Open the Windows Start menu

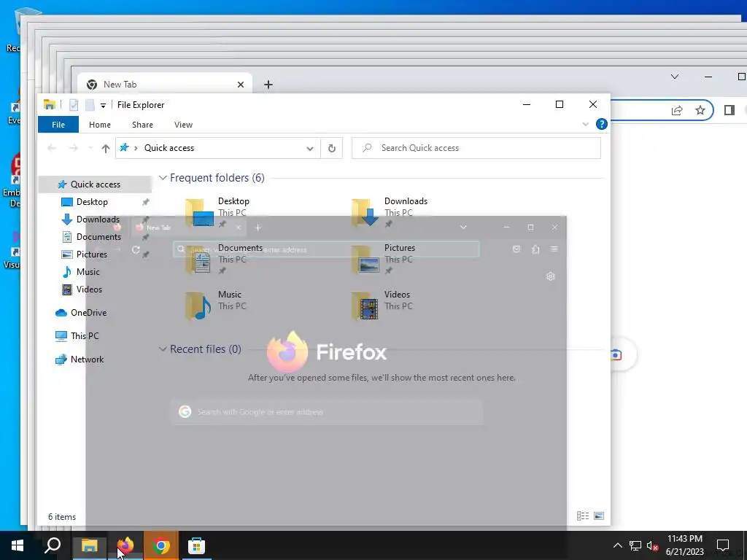(x=18, y=545)
